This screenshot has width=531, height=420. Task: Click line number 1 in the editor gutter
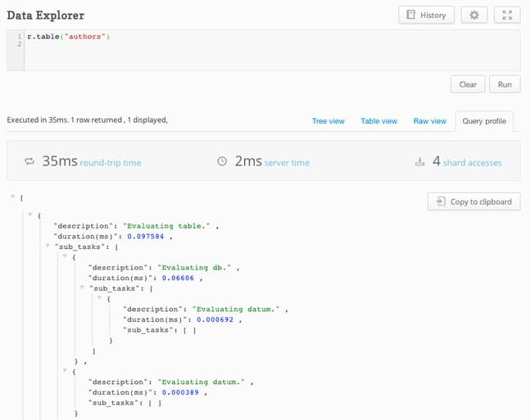point(20,36)
